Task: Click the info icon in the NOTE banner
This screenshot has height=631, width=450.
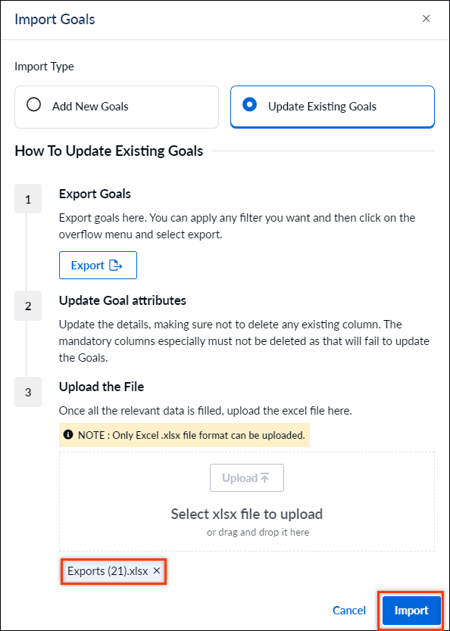Action: [x=68, y=435]
